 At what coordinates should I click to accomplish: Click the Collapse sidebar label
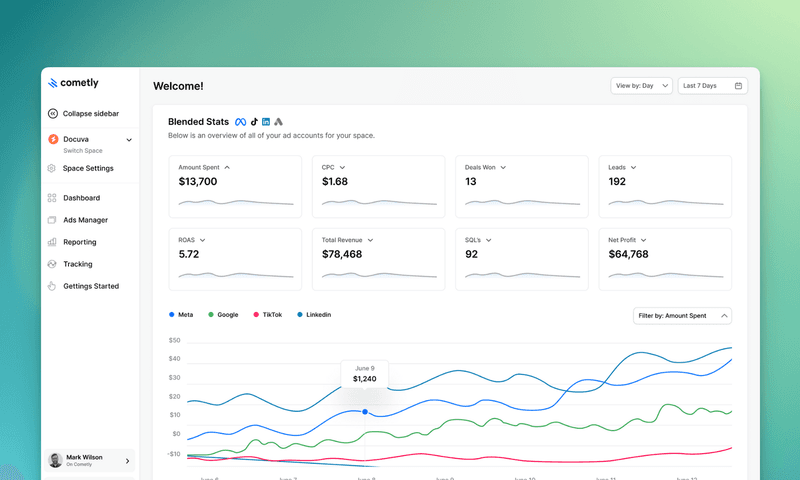(91, 114)
